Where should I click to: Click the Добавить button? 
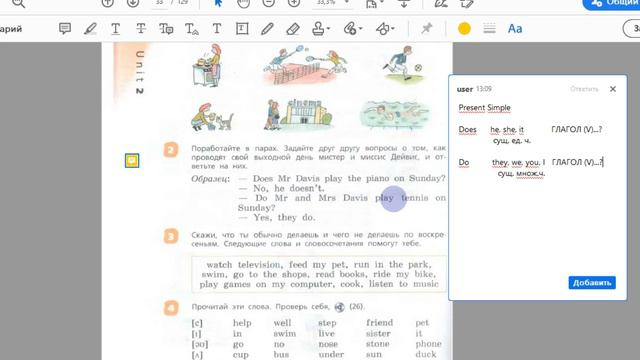592,282
